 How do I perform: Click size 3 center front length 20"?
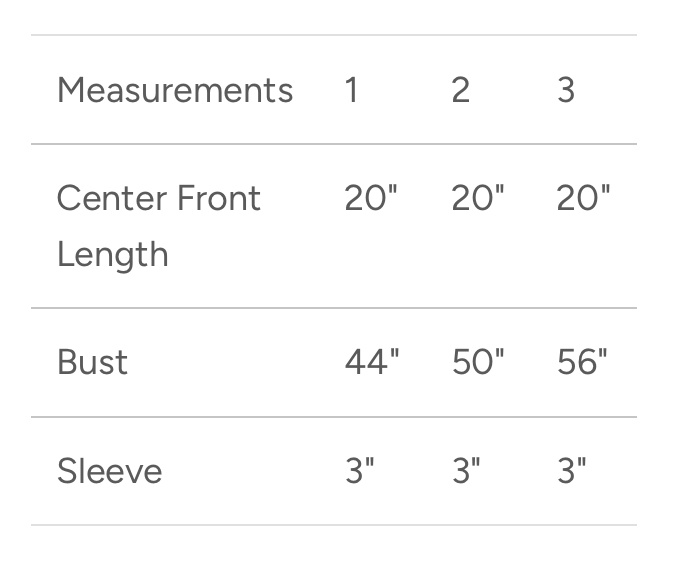pos(583,198)
